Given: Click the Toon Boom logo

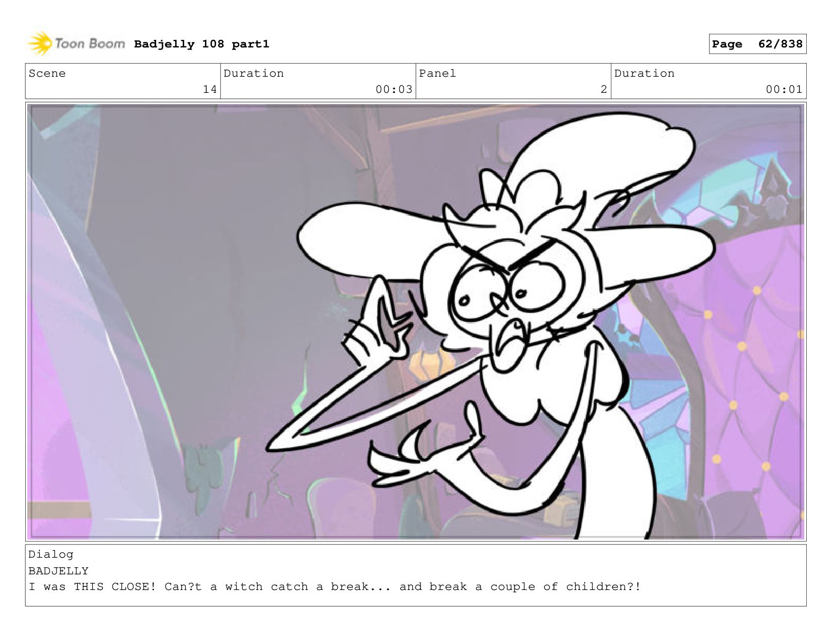Looking at the screenshot, I should pyautogui.click(x=76, y=44).
